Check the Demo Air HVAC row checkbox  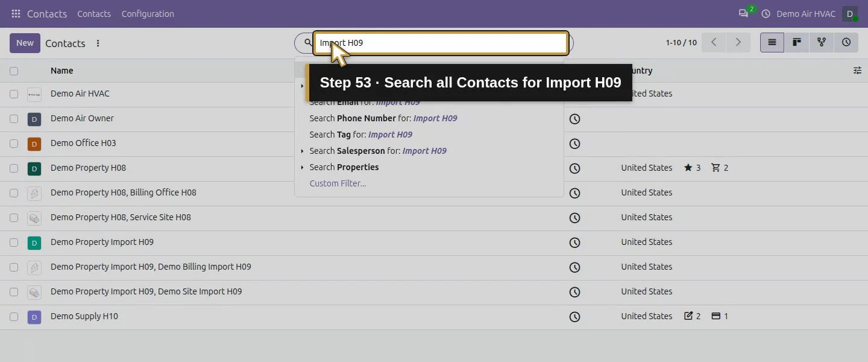[14, 94]
